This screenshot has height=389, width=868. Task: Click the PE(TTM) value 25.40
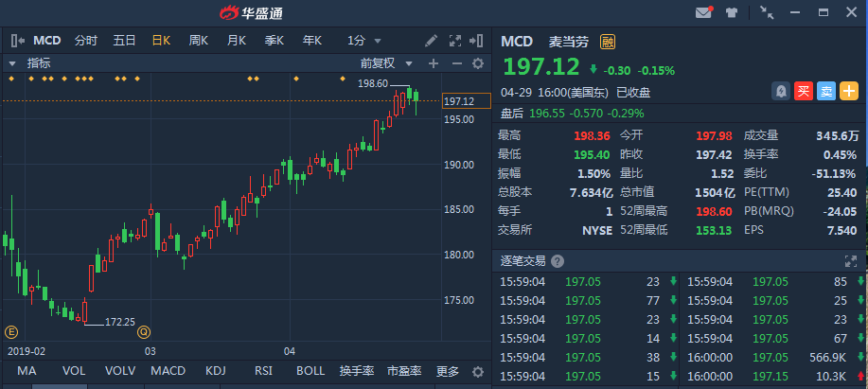(842, 192)
